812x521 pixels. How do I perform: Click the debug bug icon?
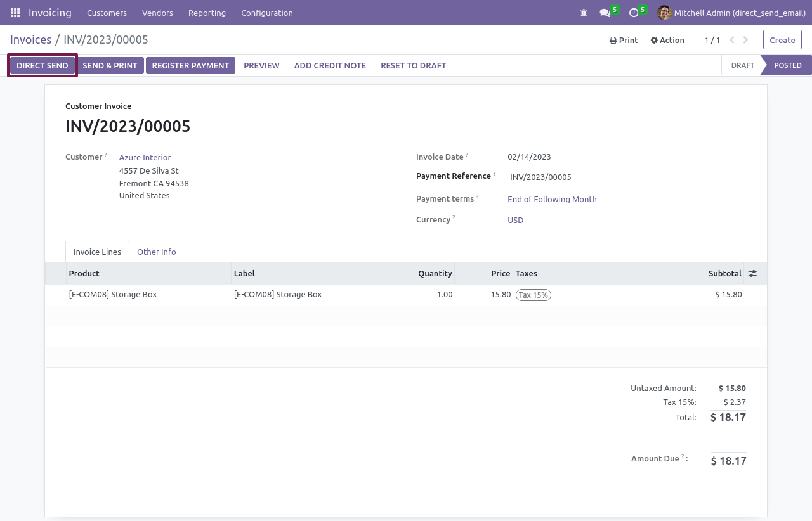click(584, 13)
